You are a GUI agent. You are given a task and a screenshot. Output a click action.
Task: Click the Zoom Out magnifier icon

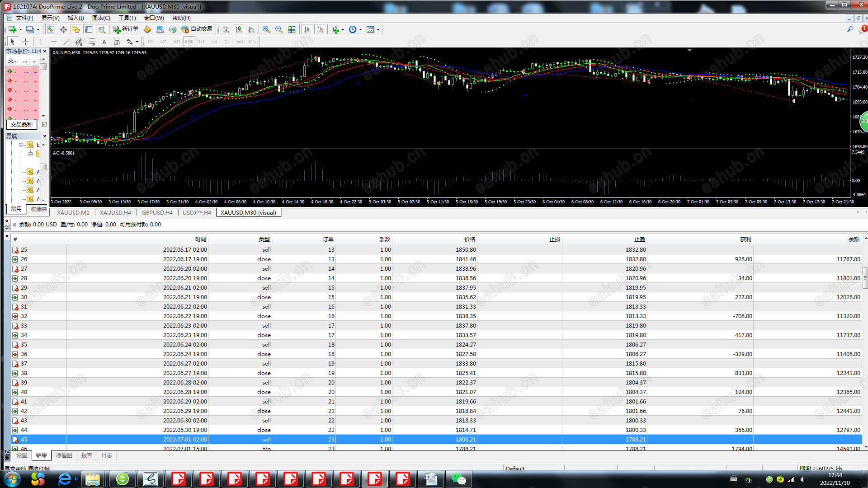pos(279,29)
